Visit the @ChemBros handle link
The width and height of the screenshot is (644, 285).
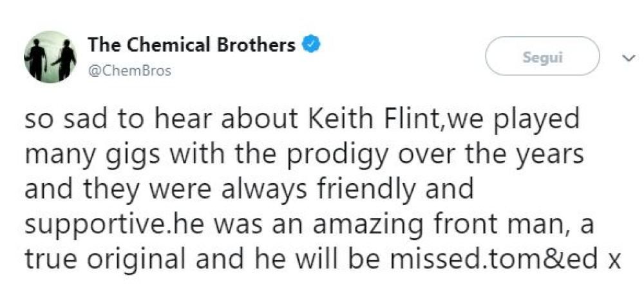129,70
